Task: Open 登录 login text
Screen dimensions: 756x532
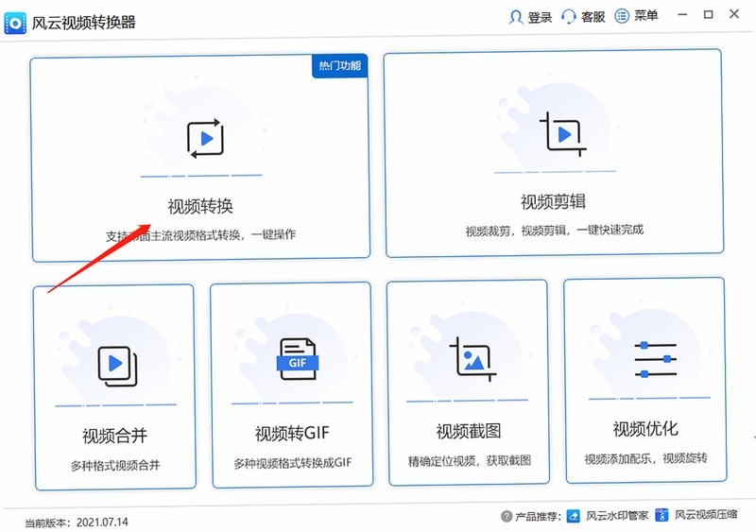Action: click(x=540, y=17)
